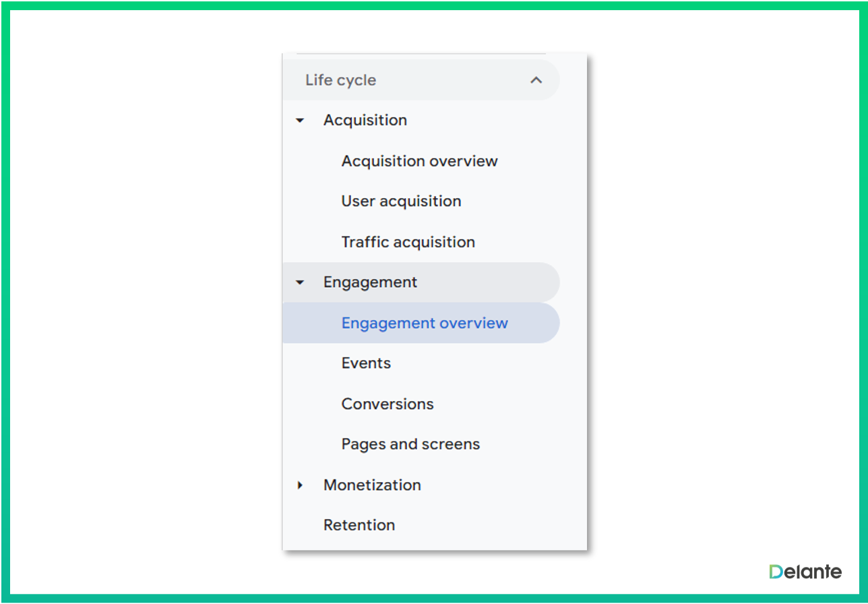Go to Pages and screens report

410,444
